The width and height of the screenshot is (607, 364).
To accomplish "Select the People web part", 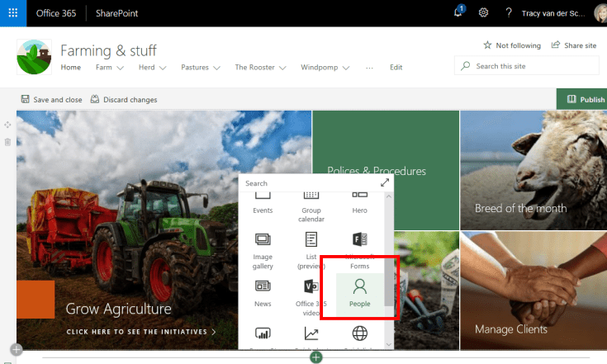I will click(x=359, y=292).
